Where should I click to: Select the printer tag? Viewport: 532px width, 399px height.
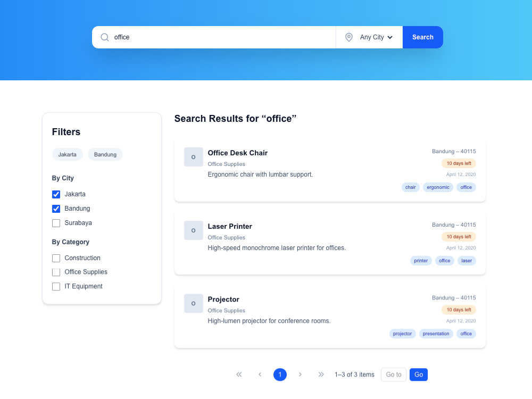point(421,261)
